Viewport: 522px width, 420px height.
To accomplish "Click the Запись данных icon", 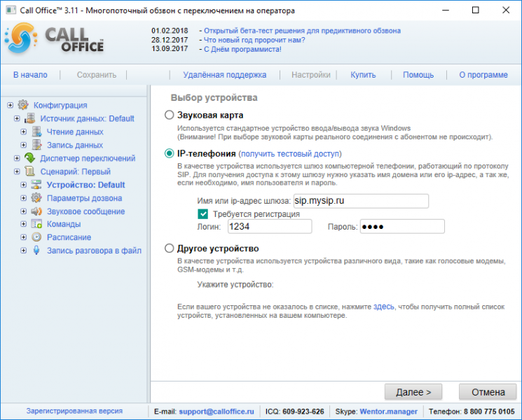I will click(x=36, y=145).
